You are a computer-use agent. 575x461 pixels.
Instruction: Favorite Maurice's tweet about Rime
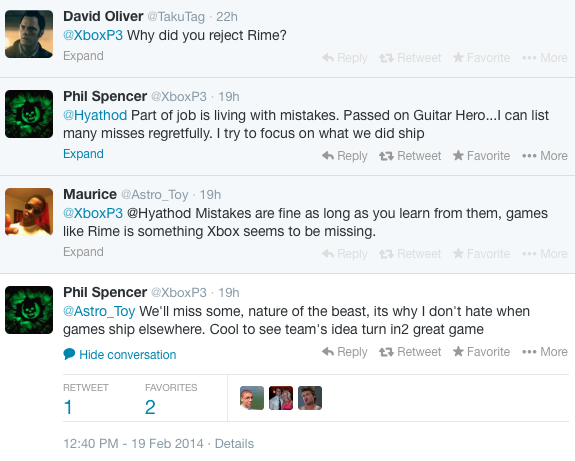481,254
